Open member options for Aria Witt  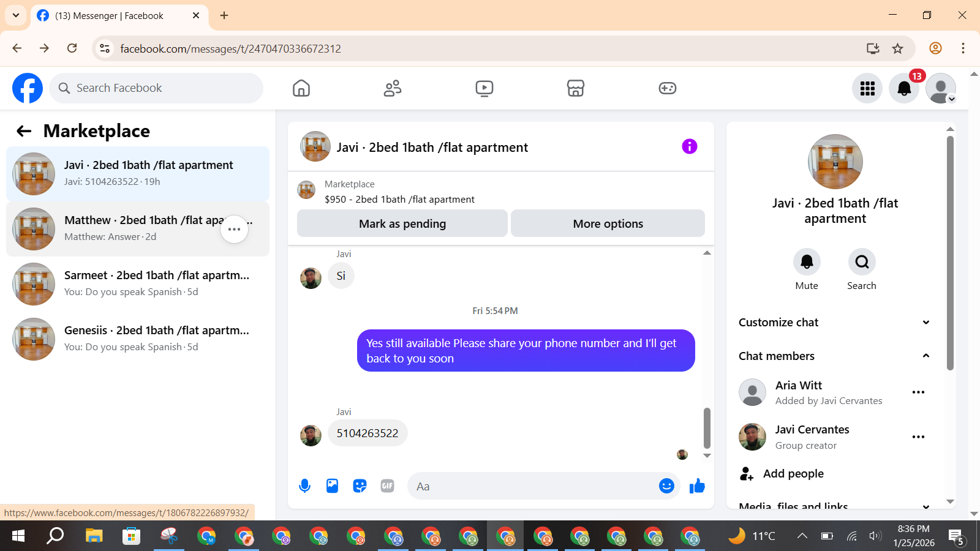point(918,392)
